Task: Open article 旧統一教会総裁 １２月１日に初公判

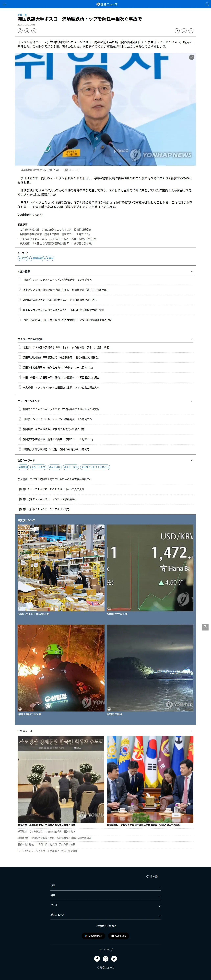Action: pos(46,845)
